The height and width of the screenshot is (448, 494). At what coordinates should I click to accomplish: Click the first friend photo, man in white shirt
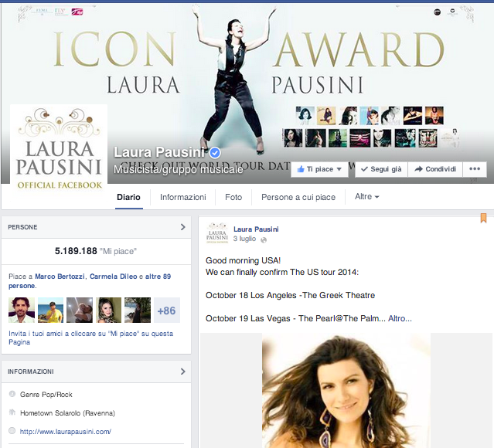click(22, 310)
